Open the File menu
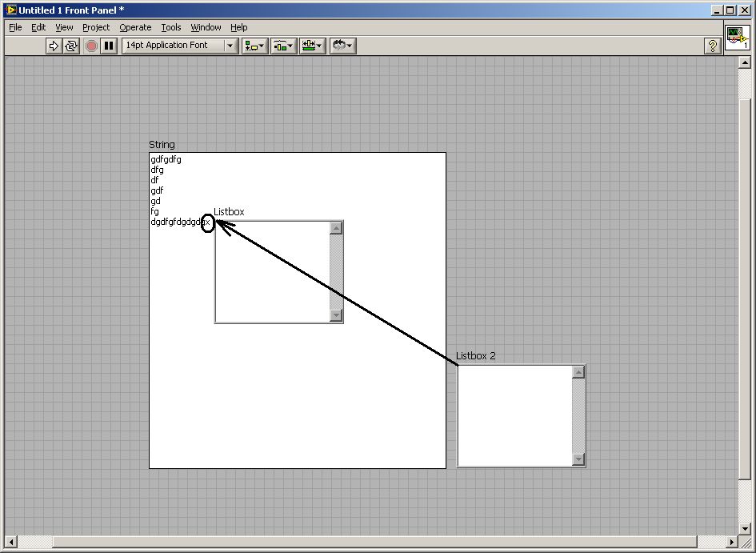 click(x=15, y=27)
